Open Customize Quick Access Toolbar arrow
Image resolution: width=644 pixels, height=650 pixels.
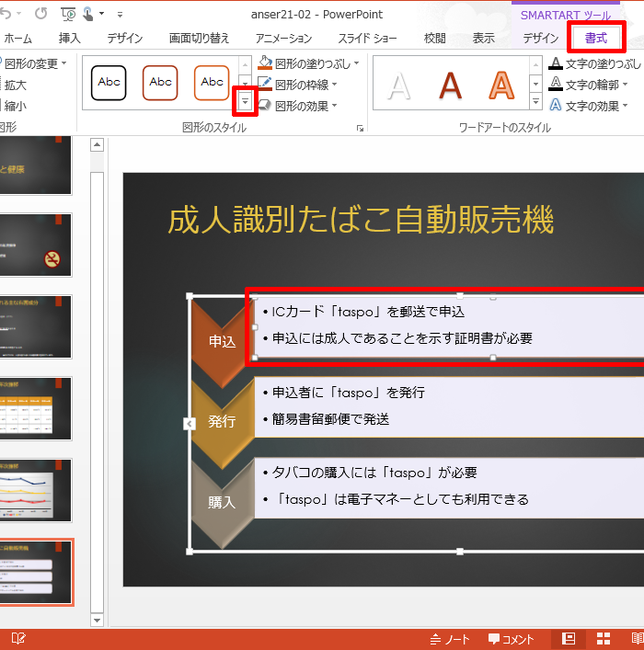click(x=120, y=15)
